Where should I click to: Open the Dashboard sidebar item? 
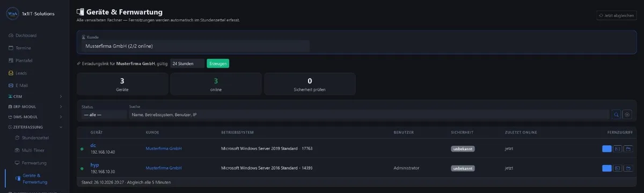pos(34,35)
